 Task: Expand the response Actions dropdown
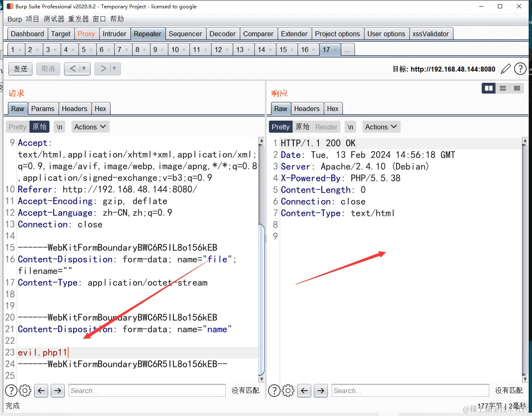click(x=381, y=127)
